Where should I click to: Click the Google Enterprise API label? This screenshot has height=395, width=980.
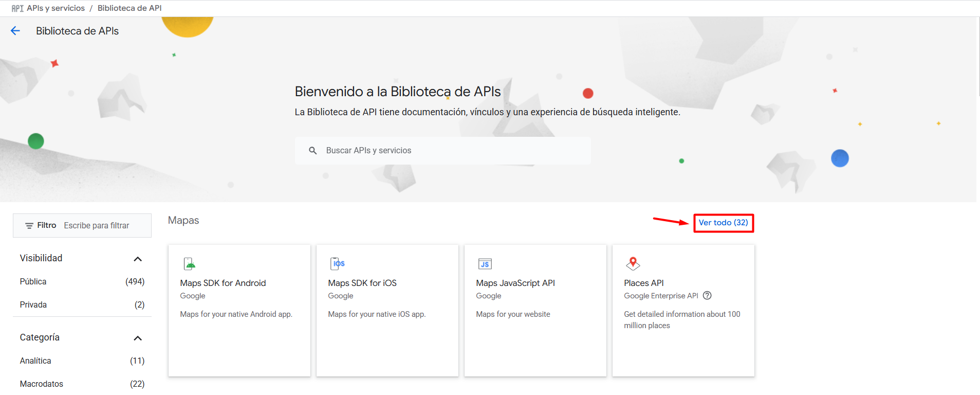661,296
